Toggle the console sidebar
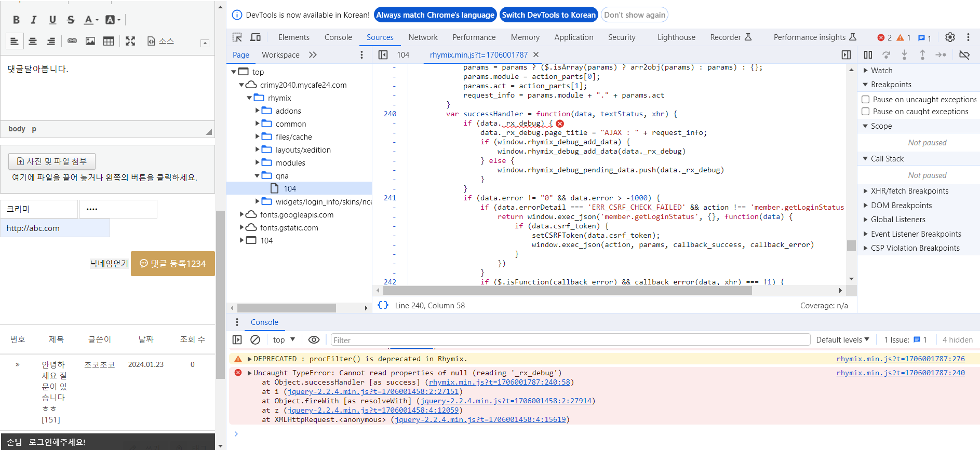Image resolution: width=980 pixels, height=450 pixels. [x=237, y=340]
